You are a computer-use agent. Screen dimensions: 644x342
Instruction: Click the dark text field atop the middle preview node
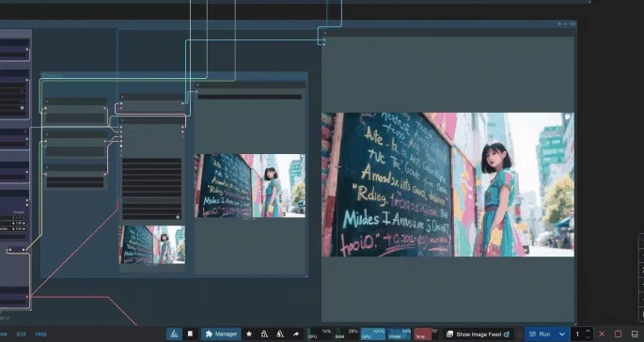tap(250, 97)
